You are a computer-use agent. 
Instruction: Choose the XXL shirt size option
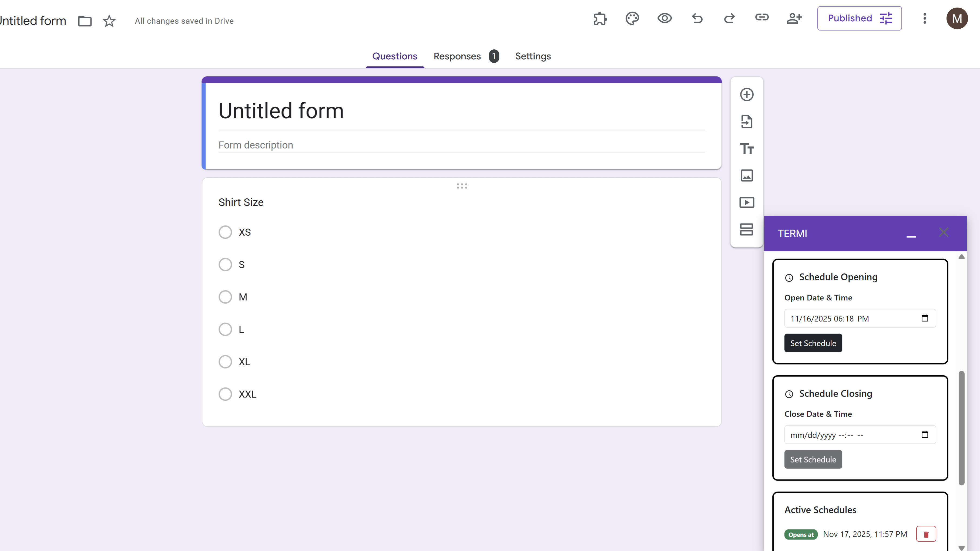(225, 394)
